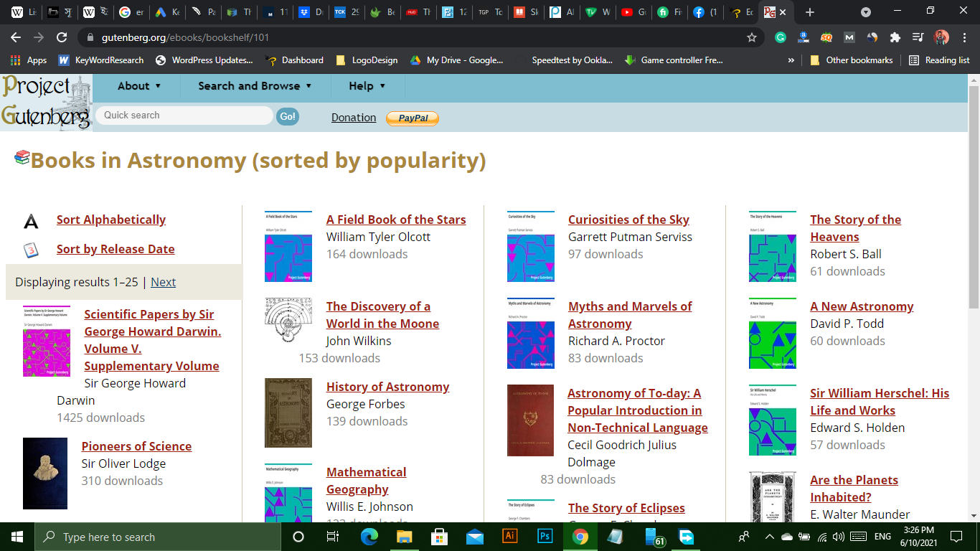
Task: Click the Chrome back arrow
Action: (x=16, y=37)
